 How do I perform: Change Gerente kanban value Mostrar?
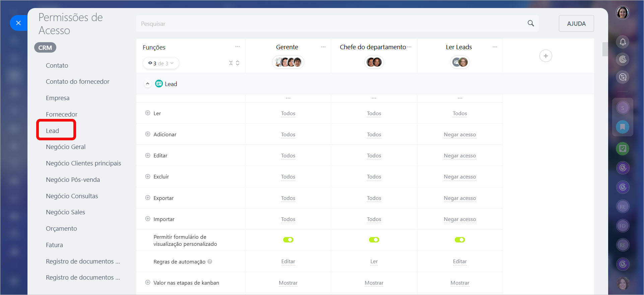(x=288, y=283)
